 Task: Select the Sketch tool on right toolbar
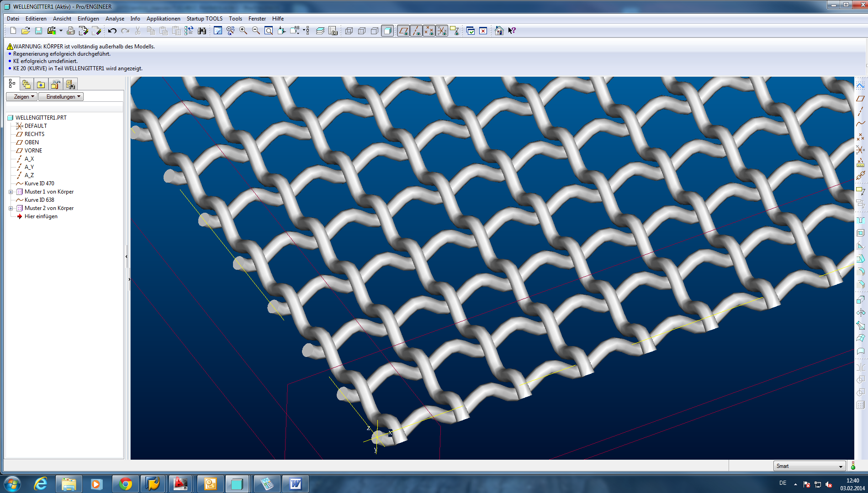click(861, 85)
